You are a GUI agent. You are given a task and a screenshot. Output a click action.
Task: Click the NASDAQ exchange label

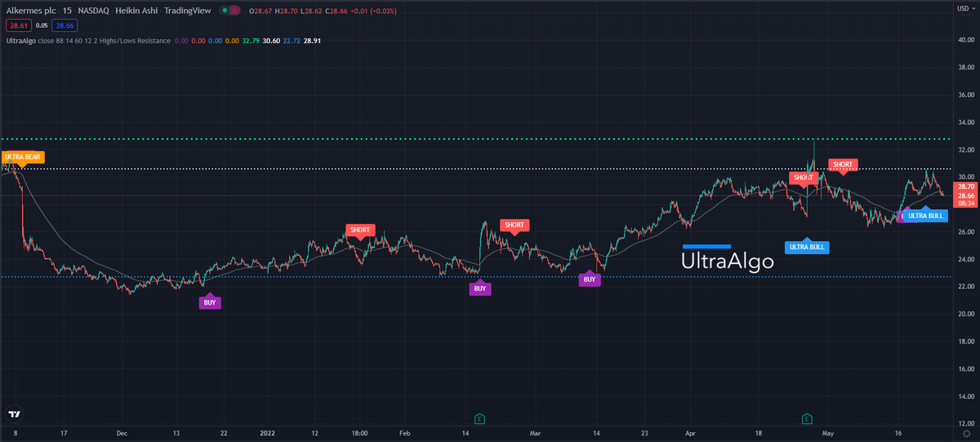(95, 11)
